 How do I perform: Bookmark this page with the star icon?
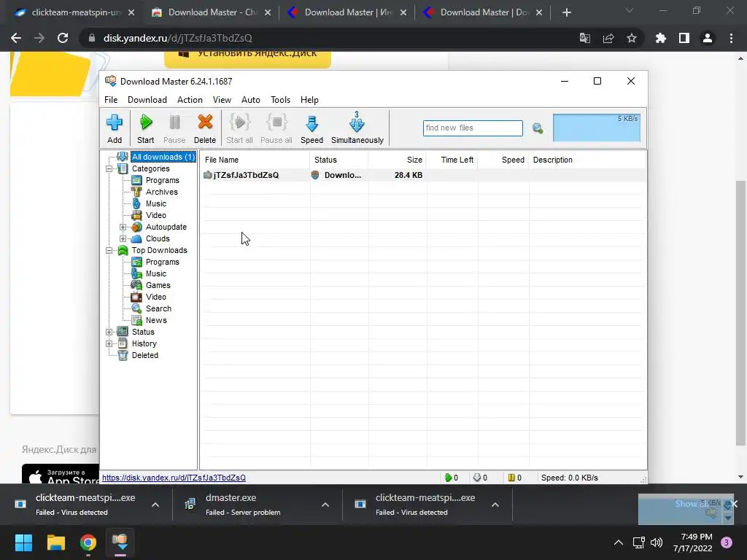[632, 38]
